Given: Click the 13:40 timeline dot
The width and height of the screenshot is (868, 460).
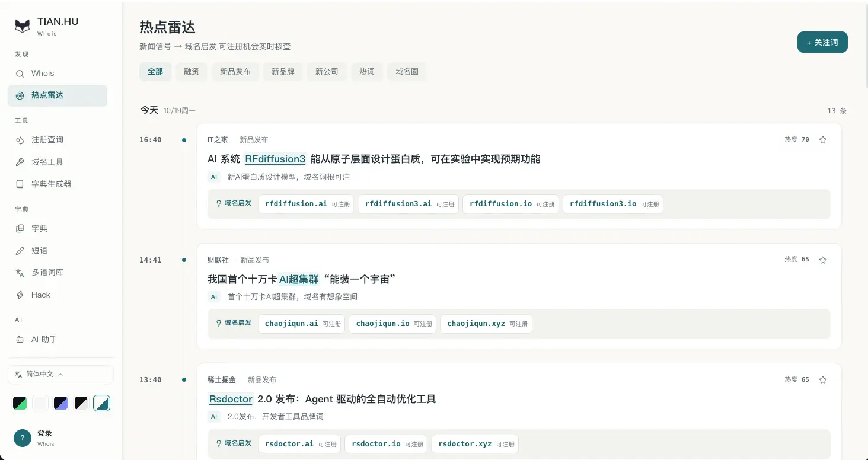Looking at the screenshot, I should point(184,380).
